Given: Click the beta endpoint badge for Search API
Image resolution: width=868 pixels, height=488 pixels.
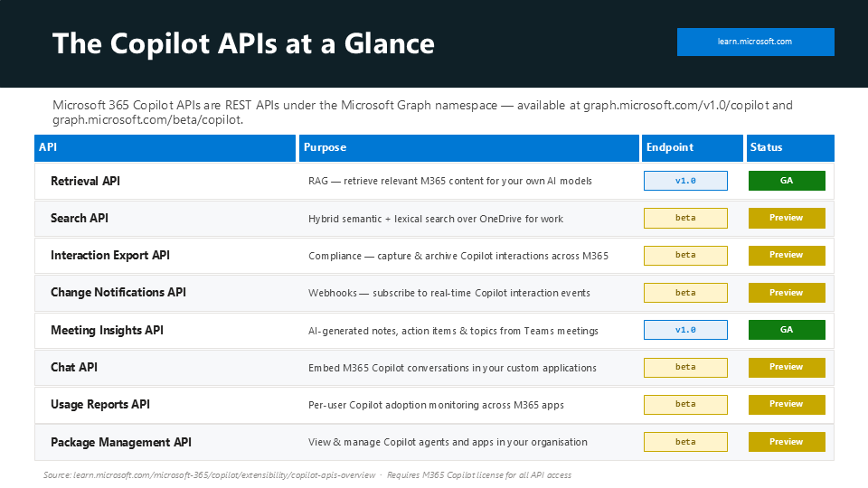Looking at the screenshot, I should pos(685,218).
